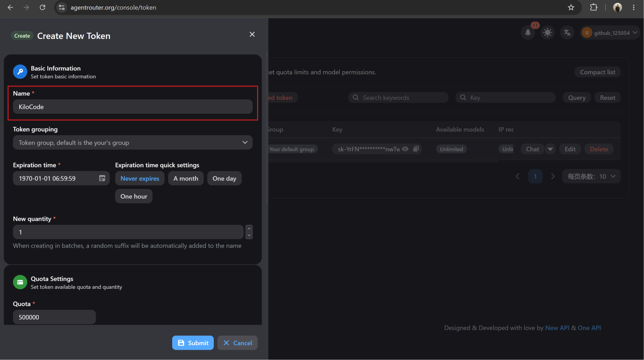Open the github_125054 account dropdown
Image resolution: width=644 pixels, height=360 pixels.
point(610,33)
